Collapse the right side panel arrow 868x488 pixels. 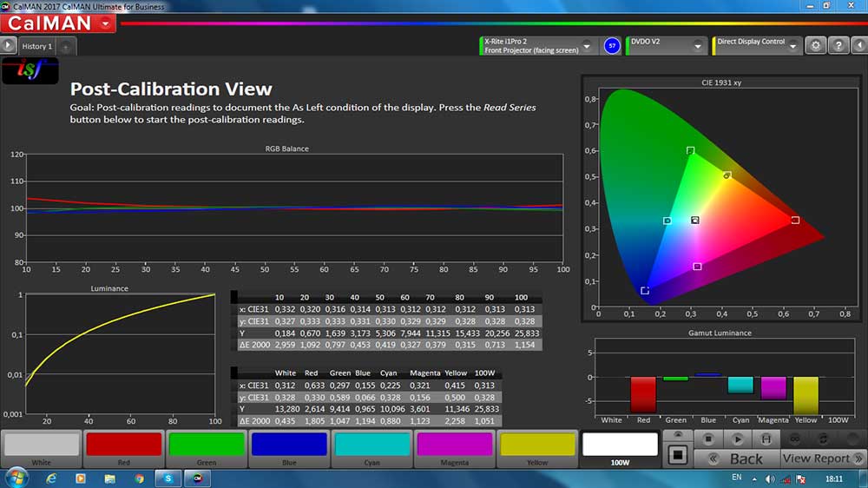pos(859,45)
